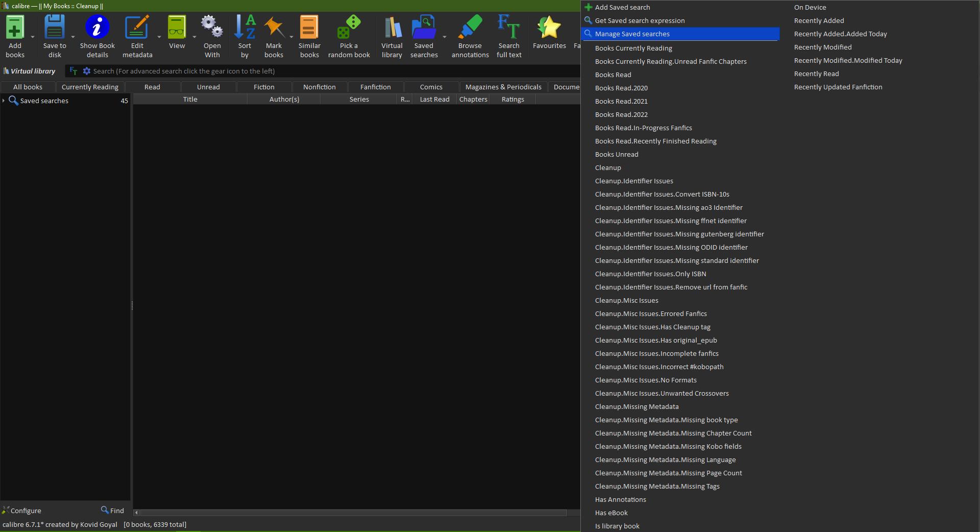This screenshot has width=980, height=532.
Task: Sort by Title column header
Action: pyautogui.click(x=190, y=99)
